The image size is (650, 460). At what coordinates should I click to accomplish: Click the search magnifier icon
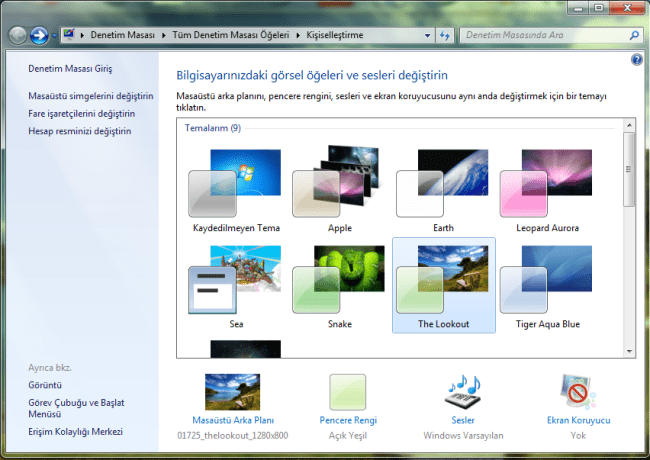(634, 36)
